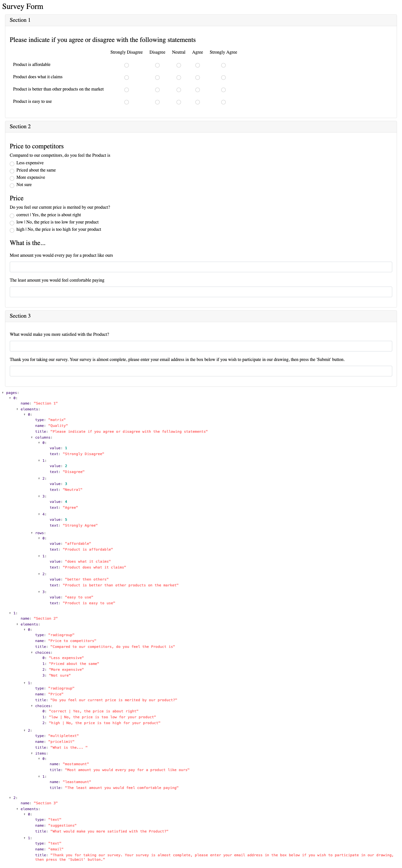Screen dimensions: 402x868
Task: Collapse the 'choices' node under 'Price to competitors'
Action: pyautogui.click(x=32, y=652)
